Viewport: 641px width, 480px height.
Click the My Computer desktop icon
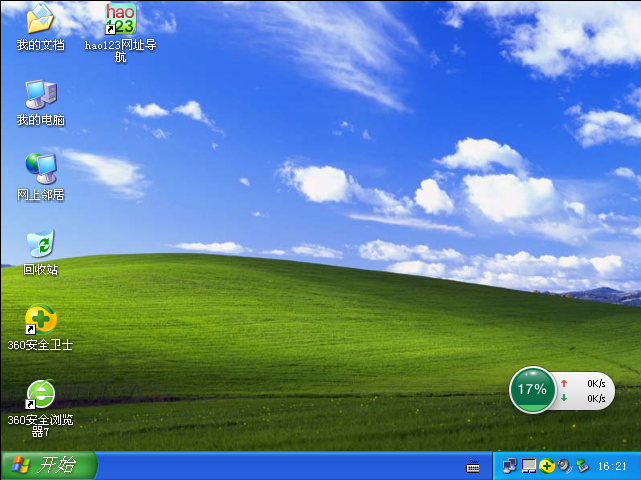(x=40, y=95)
